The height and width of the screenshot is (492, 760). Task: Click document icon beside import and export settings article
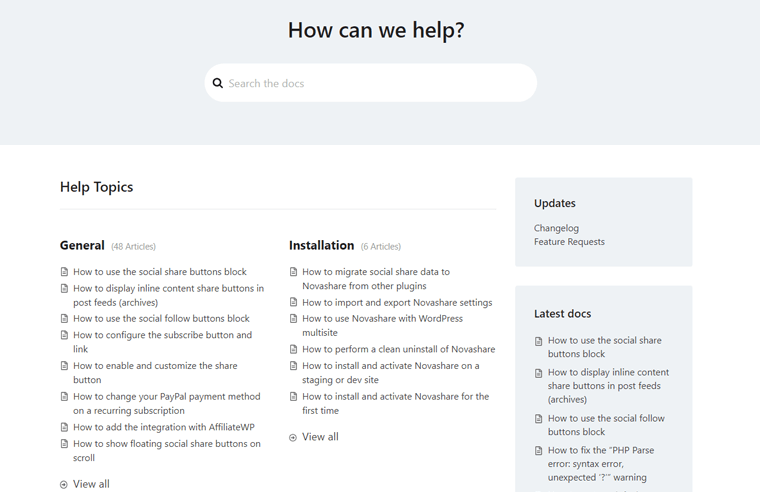pos(293,302)
